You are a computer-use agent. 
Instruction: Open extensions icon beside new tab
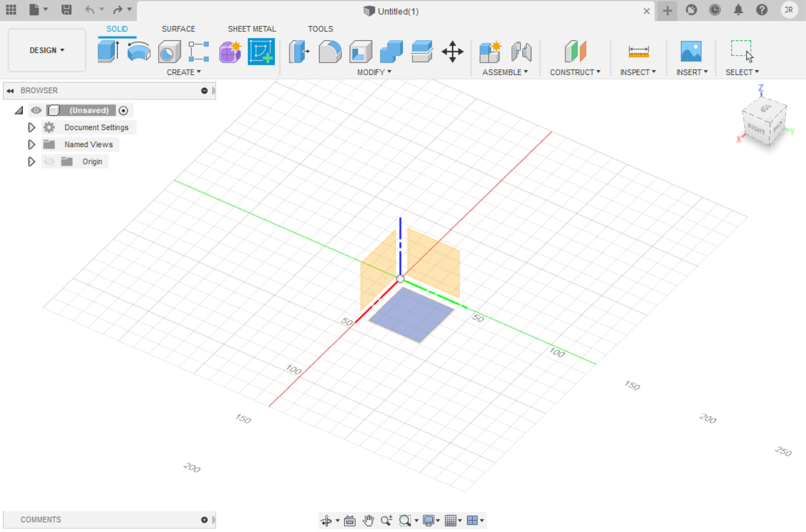(x=691, y=10)
